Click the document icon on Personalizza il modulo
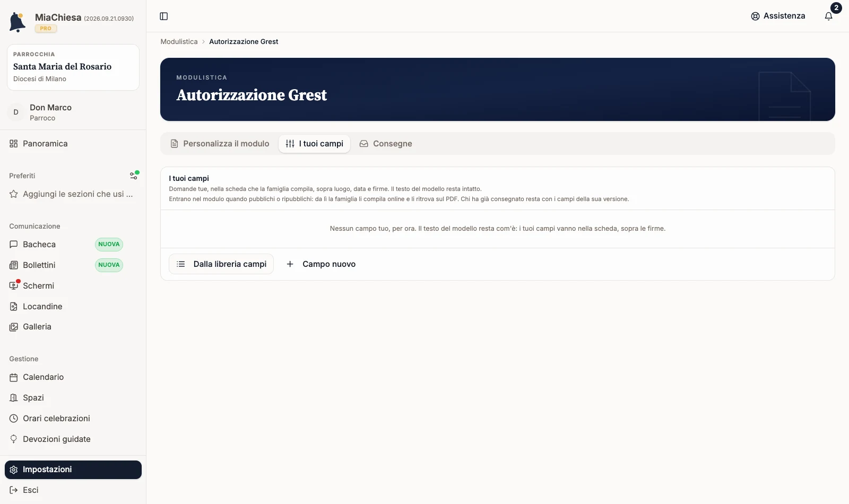This screenshot has height=504, width=849. tap(174, 144)
